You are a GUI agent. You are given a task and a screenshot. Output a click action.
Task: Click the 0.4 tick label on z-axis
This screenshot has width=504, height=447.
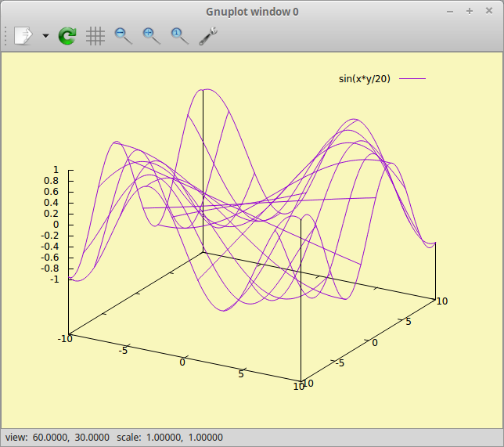(51, 203)
